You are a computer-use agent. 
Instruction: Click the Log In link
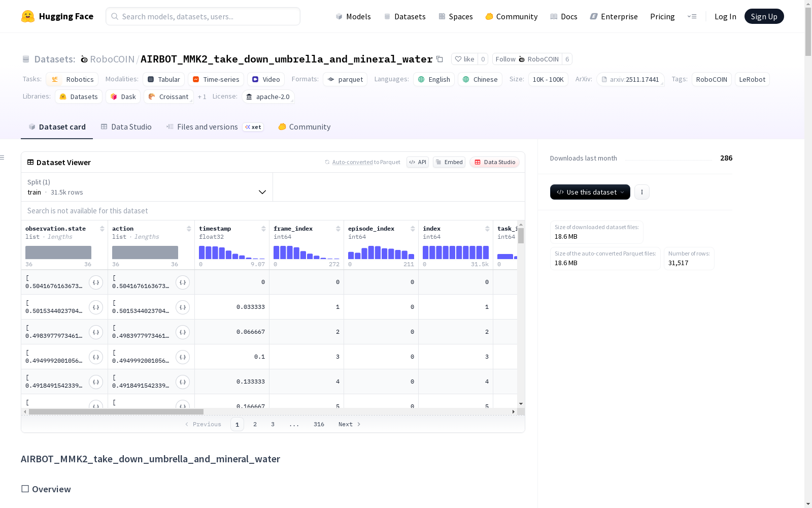[x=725, y=16]
